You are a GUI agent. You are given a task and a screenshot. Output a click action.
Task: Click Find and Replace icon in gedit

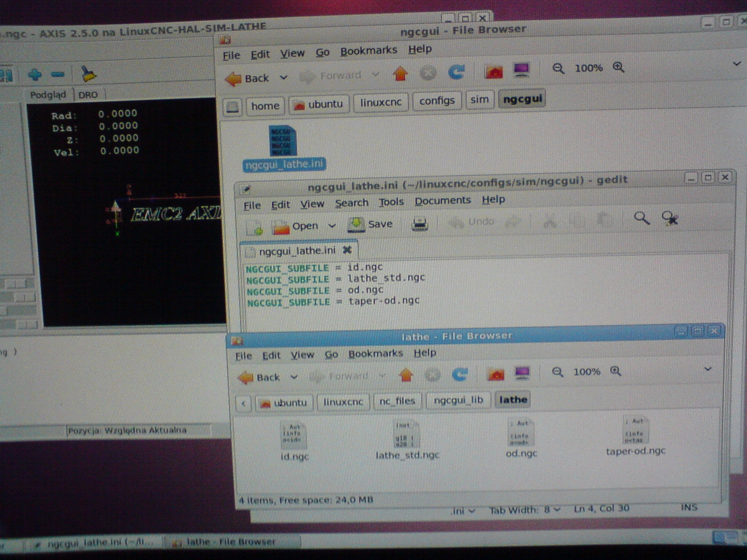pos(670,218)
